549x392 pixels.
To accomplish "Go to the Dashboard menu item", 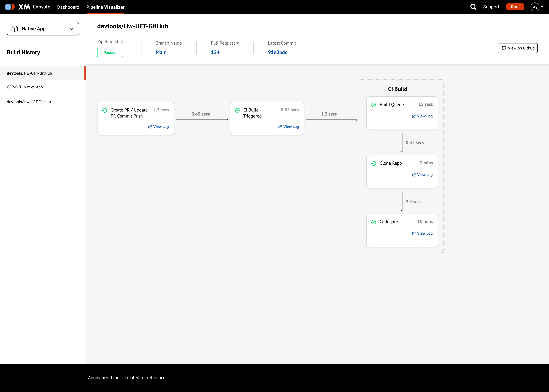I will (68, 7).
